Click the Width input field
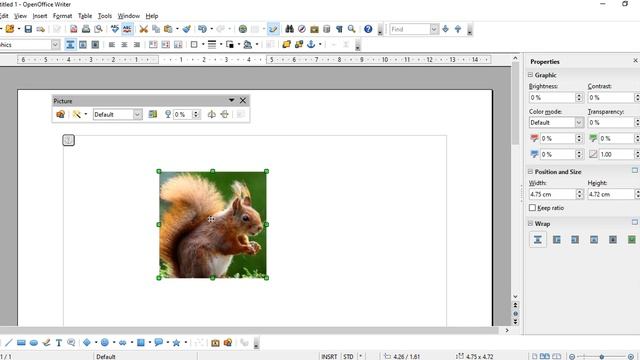This screenshot has width=640, height=360. (552, 194)
